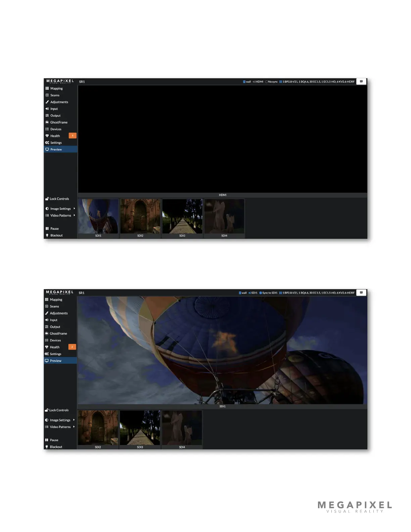Click the orange Health badge showing 2
The image size is (411, 532).
click(72, 347)
